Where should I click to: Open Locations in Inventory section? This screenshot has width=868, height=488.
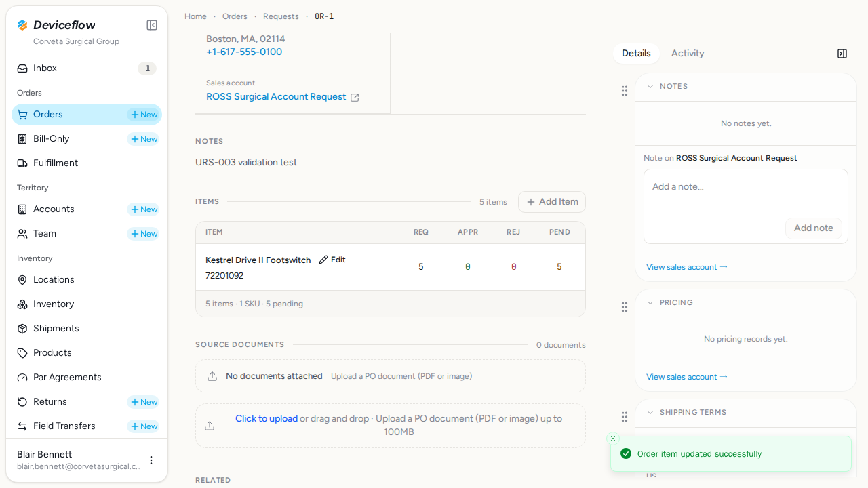[87, 280]
